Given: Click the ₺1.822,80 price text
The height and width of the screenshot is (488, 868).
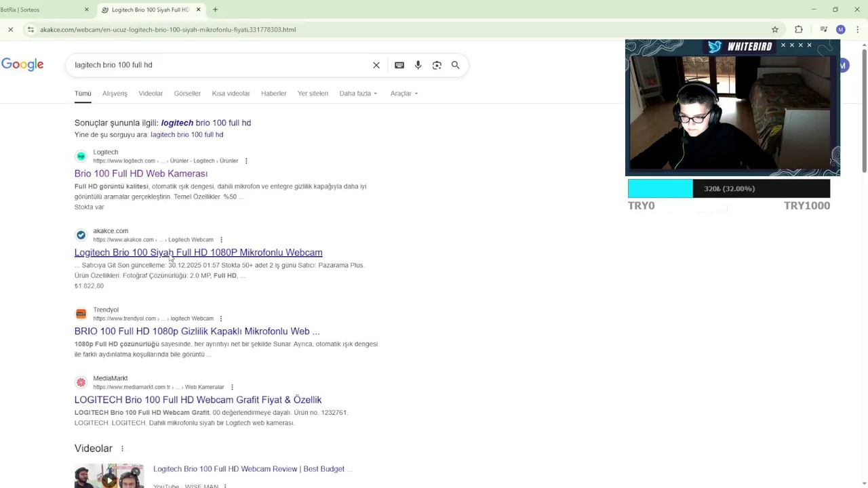Looking at the screenshot, I should [x=89, y=286].
